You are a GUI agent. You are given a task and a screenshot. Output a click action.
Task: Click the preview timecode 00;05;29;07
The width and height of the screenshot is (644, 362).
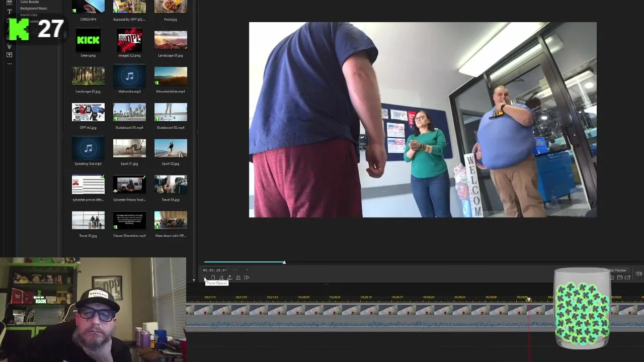(x=215, y=270)
